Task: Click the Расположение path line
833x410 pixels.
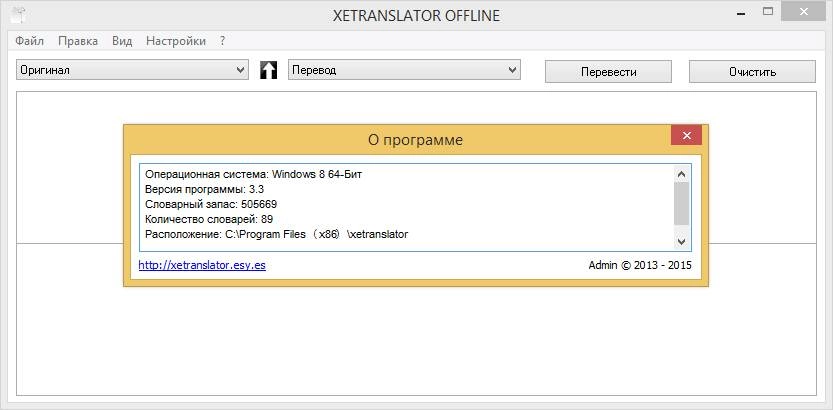Action: tap(276, 234)
